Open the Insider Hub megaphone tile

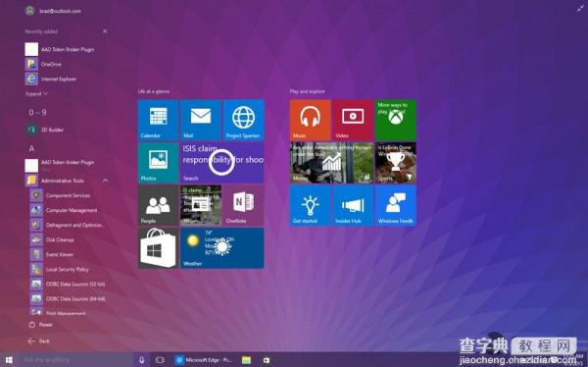(x=353, y=205)
